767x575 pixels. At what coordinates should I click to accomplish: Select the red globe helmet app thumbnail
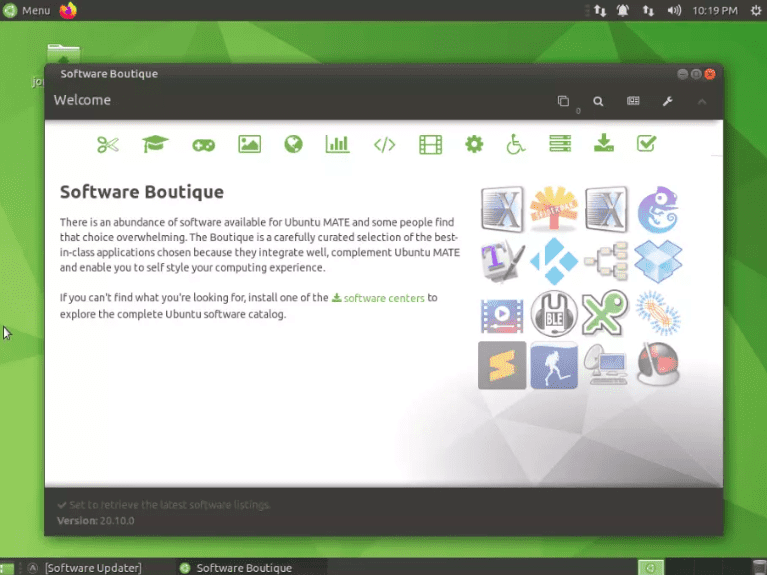[658, 365]
